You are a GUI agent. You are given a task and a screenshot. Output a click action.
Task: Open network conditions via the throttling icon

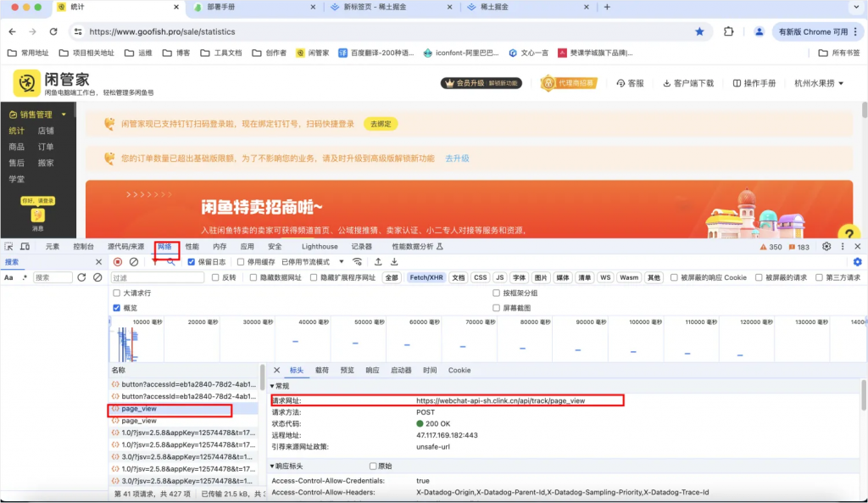coord(356,263)
